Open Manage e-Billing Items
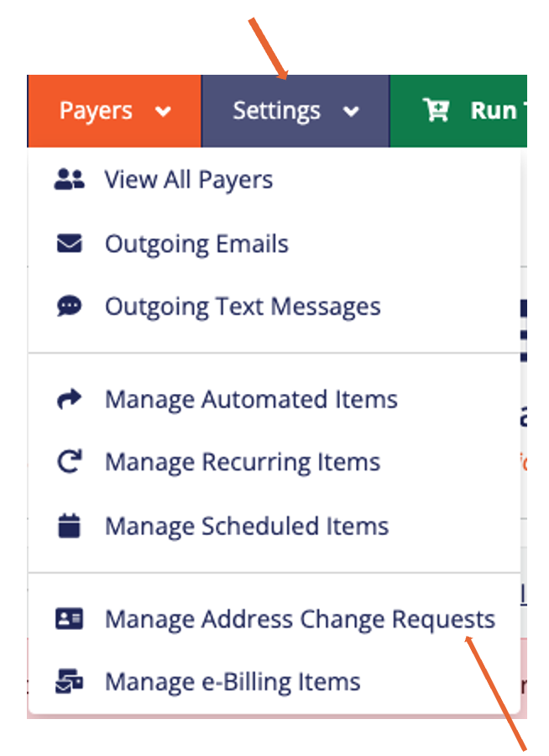Screen dimensions: 549x756 coord(233,682)
